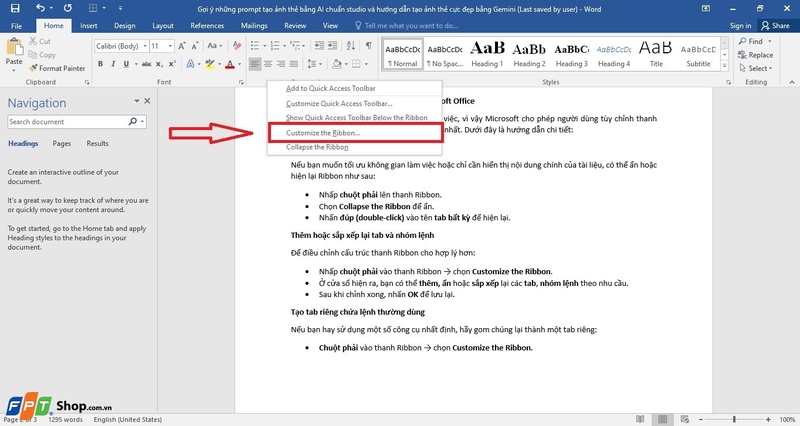Image resolution: width=800 pixels, height=426 pixels.
Task: Sort the selected text
Action: [351, 46]
